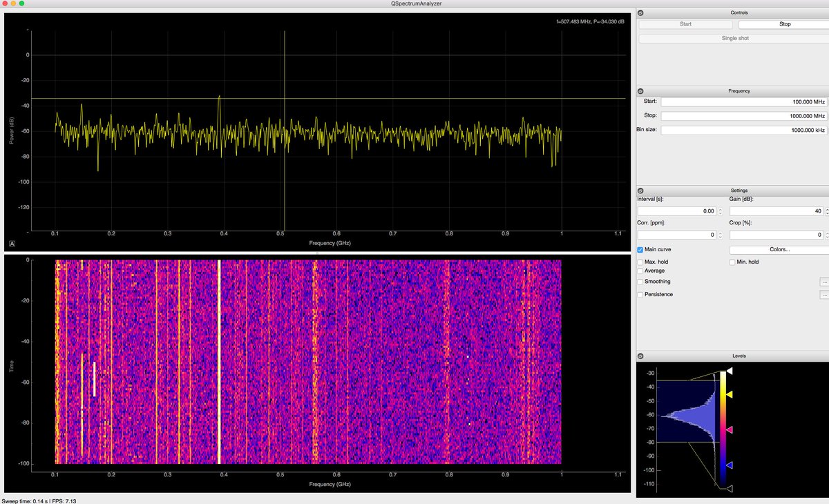Click the Start button
Viewport: 829px width, 504px height.
[685, 24]
